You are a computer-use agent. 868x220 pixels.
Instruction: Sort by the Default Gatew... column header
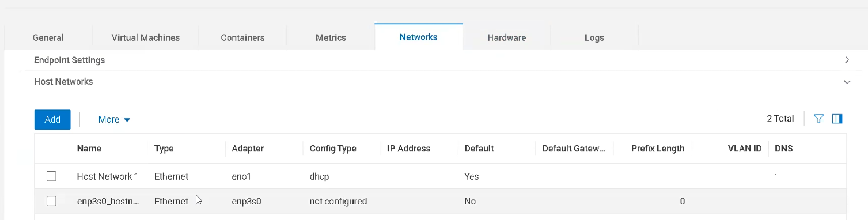pyautogui.click(x=574, y=149)
